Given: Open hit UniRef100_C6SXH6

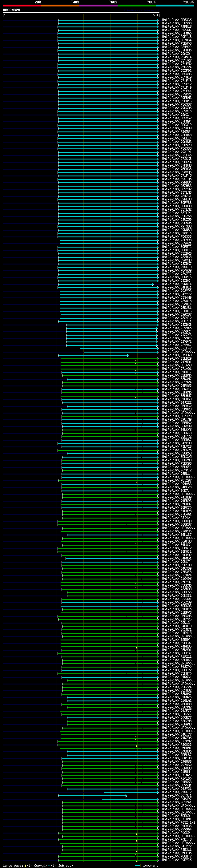Looking at the screenshot, I should [x=177, y=74].
